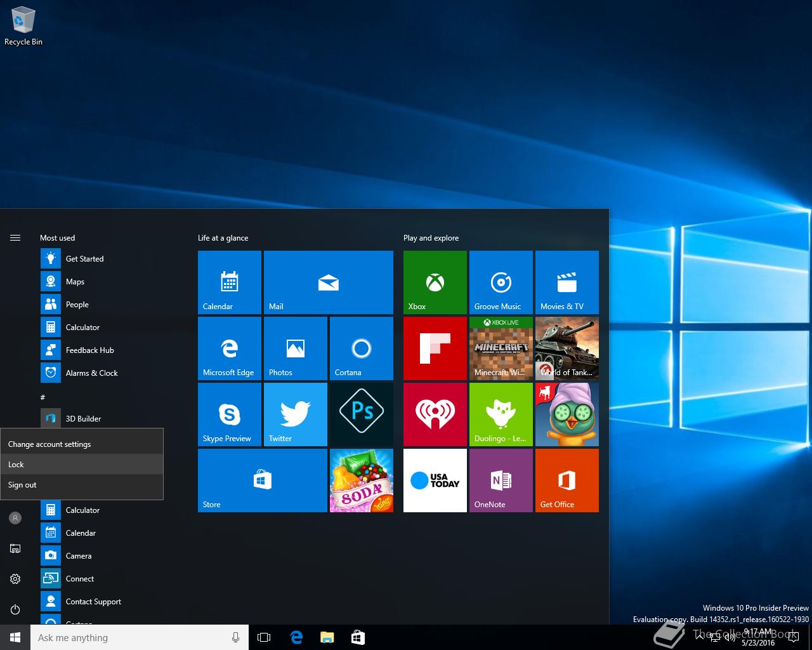812x650 pixels.
Task: Open the Photos tile
Action: point(296,348)
